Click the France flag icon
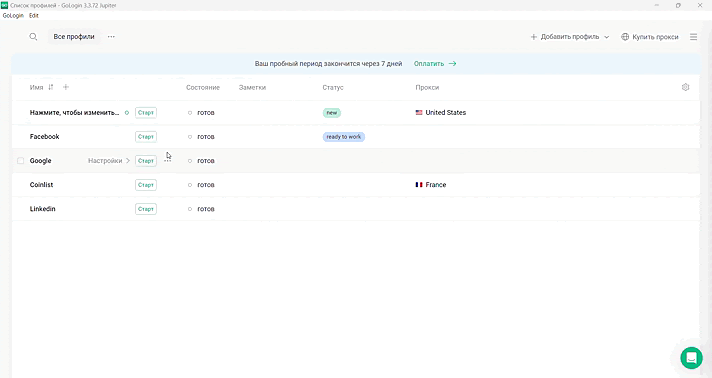The image size is (712, 378). (x=419, y=185)
